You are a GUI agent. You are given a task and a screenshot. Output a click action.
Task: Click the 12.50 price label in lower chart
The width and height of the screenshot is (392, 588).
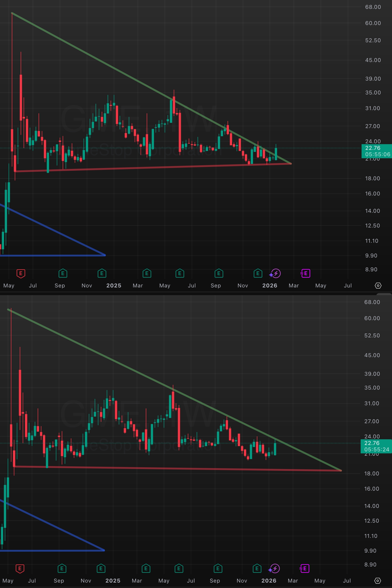click(x=372, y=521)
